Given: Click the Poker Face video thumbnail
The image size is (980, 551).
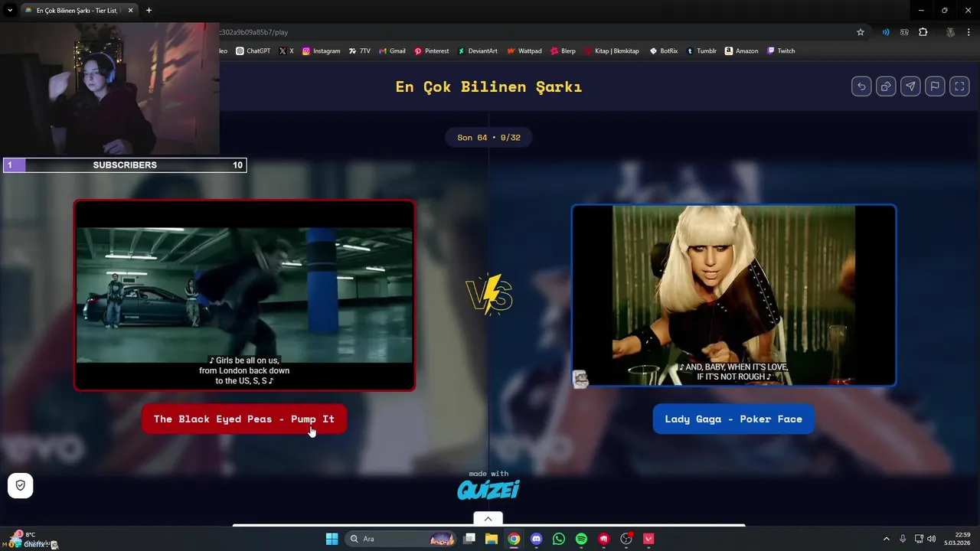Looking at the screenshot, I should click(x=733, y=295).
